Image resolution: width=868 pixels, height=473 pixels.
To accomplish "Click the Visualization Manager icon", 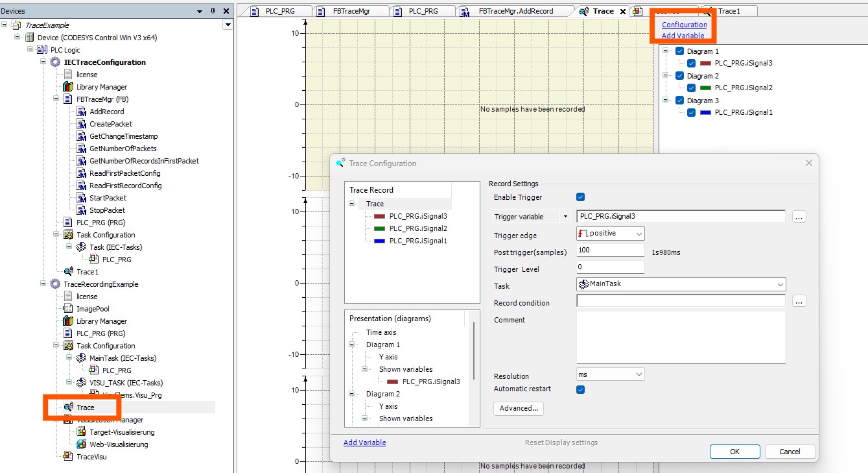I will (67, 419).
